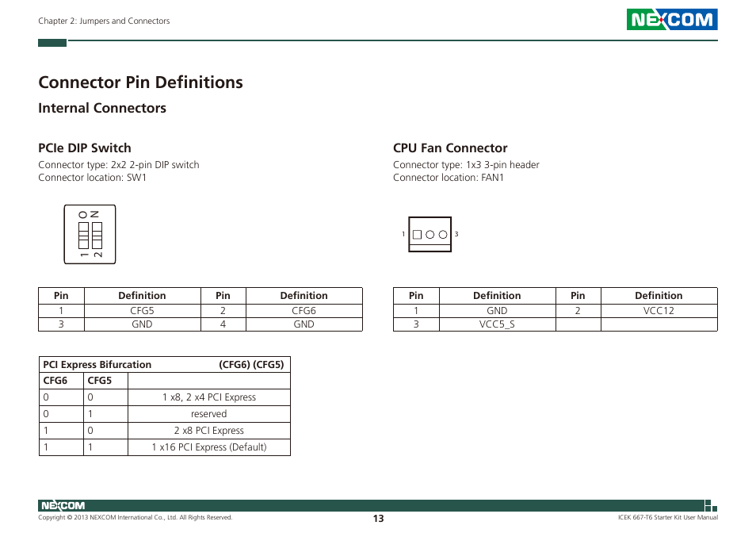
Task: Click the GND cell for pin 3 in DIP switch table
Action: coord(142,324)
